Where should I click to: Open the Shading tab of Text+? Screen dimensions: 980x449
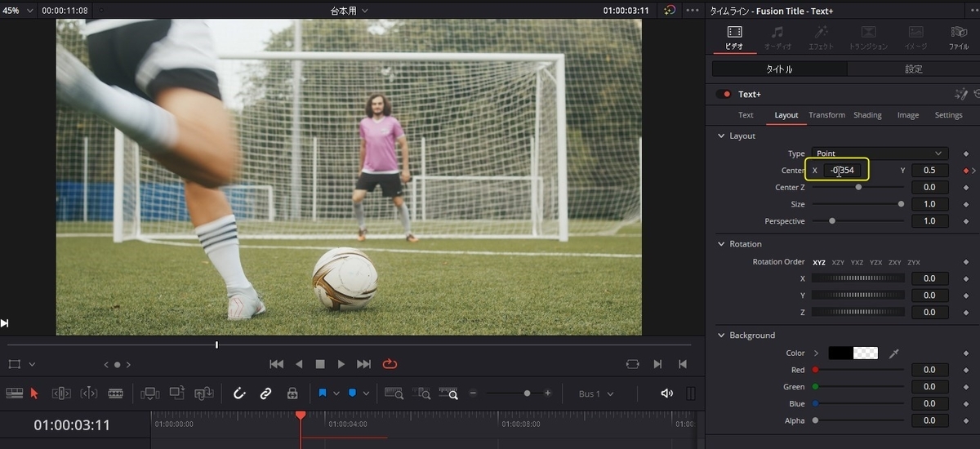[867, 115]
